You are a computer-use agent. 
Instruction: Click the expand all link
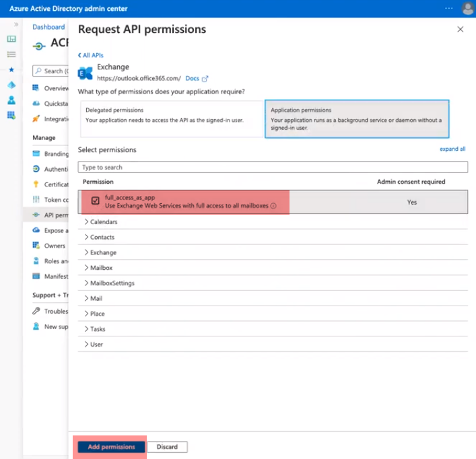(452, 149)
